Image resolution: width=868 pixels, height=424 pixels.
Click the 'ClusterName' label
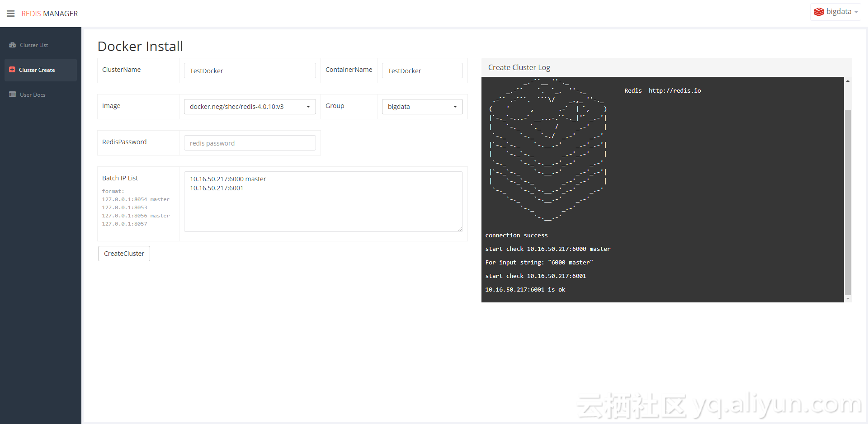pos(121,70)
